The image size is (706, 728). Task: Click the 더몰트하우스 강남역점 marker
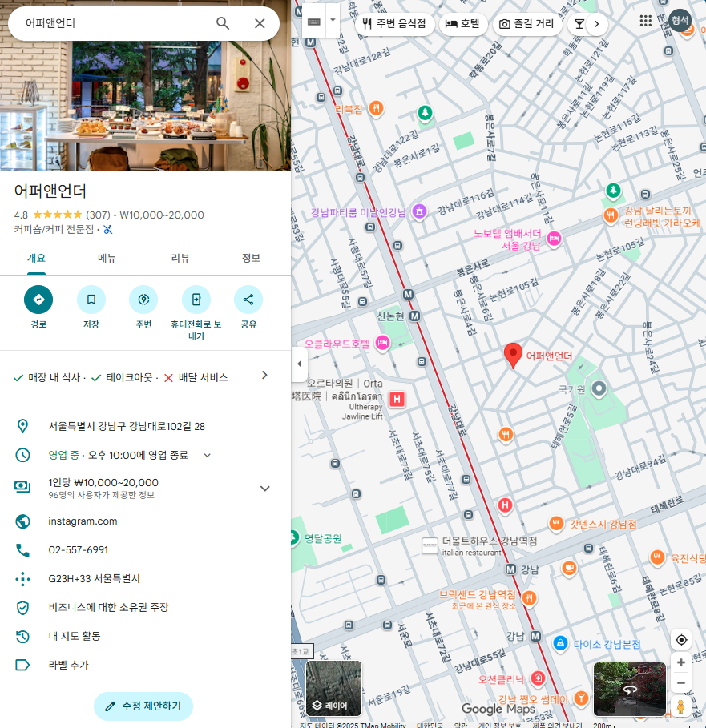(430, 545)
